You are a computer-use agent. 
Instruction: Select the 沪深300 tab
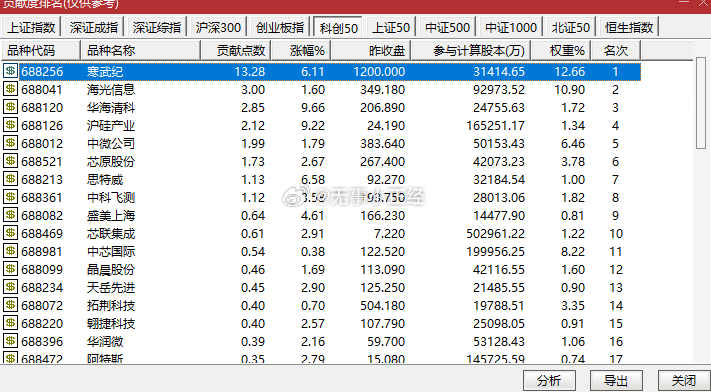coord(219,27)
